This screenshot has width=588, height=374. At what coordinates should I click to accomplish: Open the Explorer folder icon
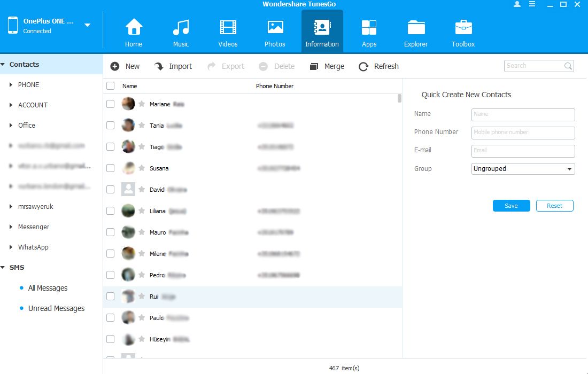[x=416, y=28]
